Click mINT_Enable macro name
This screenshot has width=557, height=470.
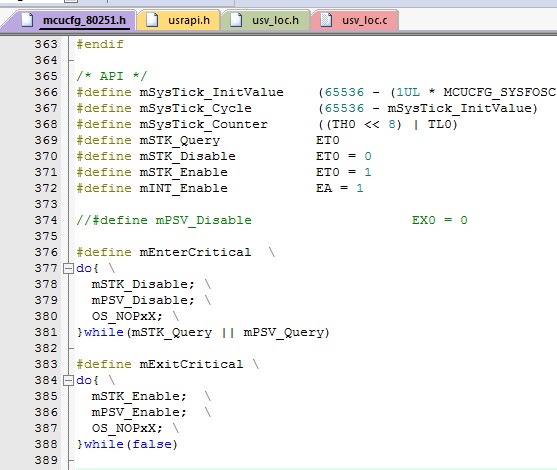pyautogui.click(x=184, y=188)
